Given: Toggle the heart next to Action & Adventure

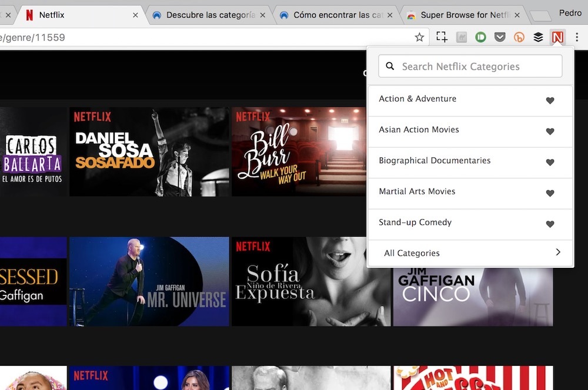Looking at the screenshot, I should [550, 100].
